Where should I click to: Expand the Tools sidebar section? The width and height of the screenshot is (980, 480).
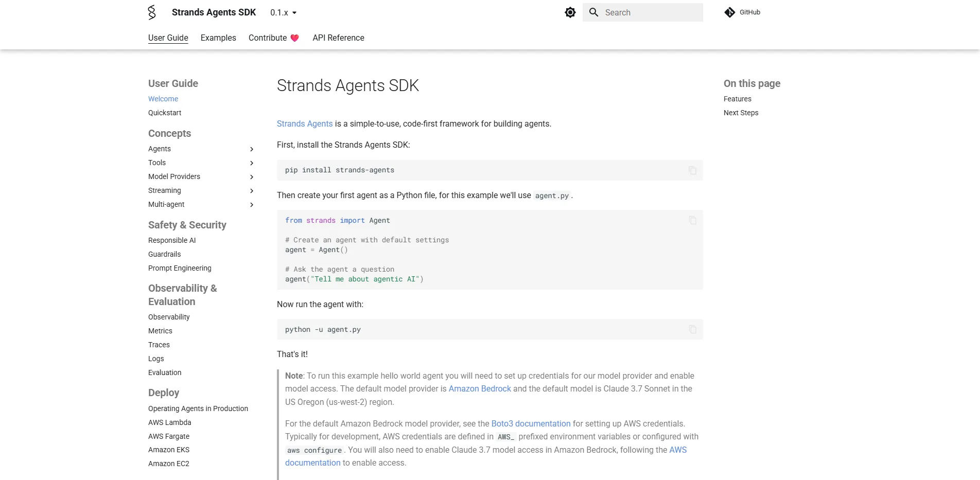(252, 163)
